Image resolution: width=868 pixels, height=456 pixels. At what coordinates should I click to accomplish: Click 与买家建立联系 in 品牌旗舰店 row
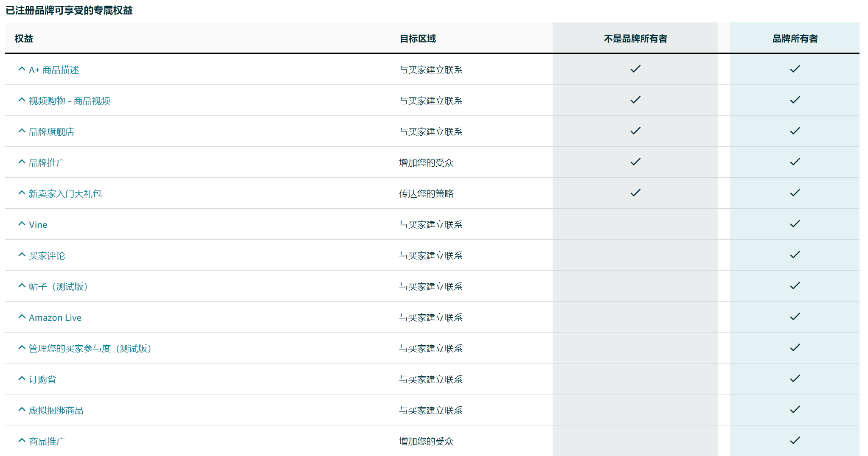pyautogui.click(x=431, y=132)
